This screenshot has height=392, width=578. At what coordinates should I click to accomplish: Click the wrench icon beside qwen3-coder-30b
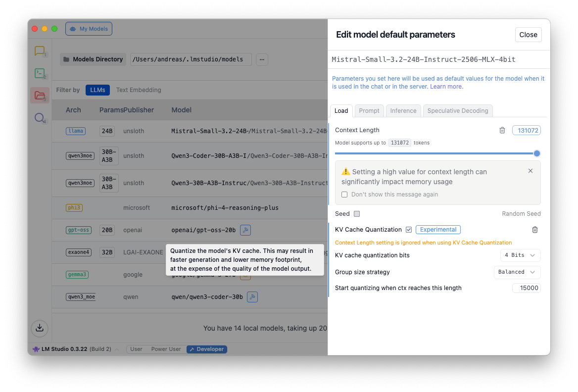point(252,297)
